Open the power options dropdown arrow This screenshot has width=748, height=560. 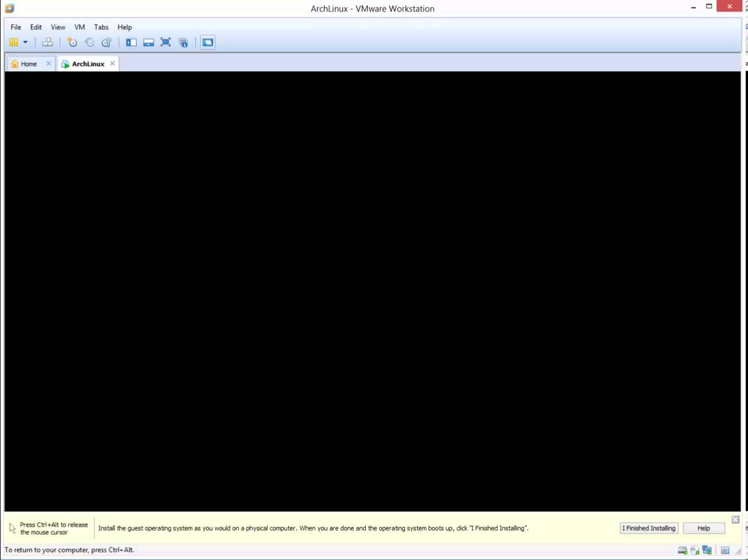point(25,42)
